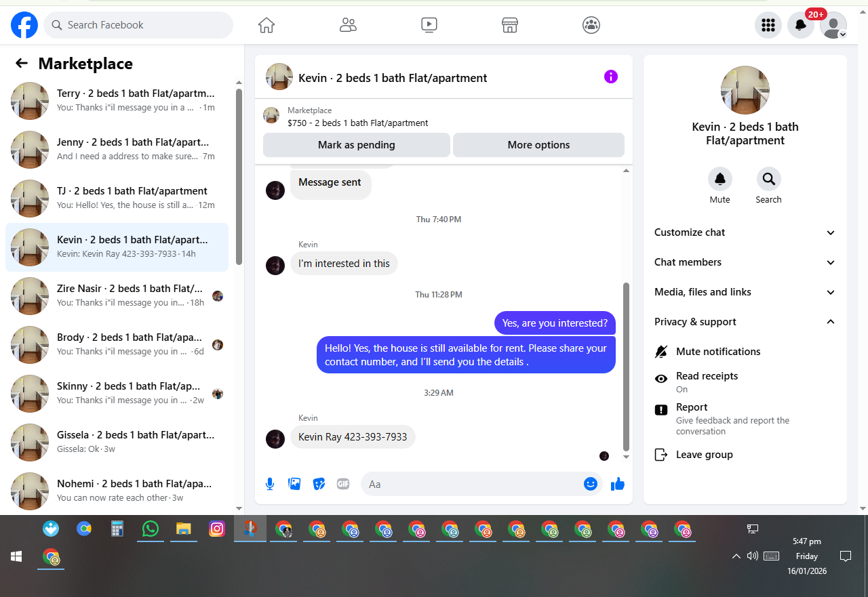Click the Search Facebook field
The image size is (868, 597).
tap(138, 25)
